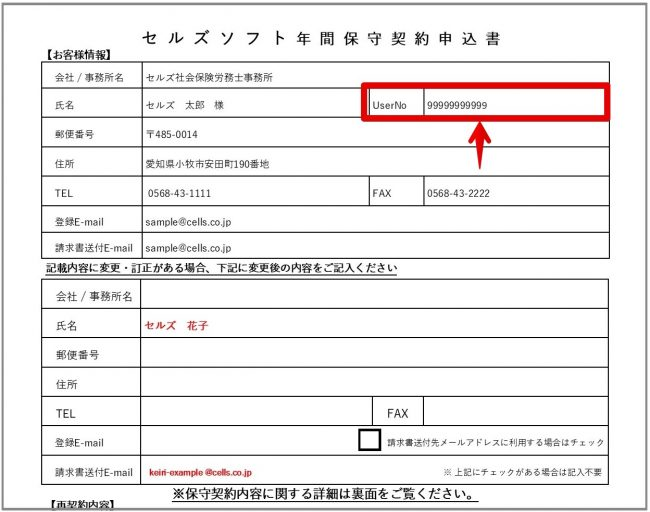This screenshot has height=512, width=650.
Task: Click the empty 郵便番号 field in the change section
Action: 373,354
